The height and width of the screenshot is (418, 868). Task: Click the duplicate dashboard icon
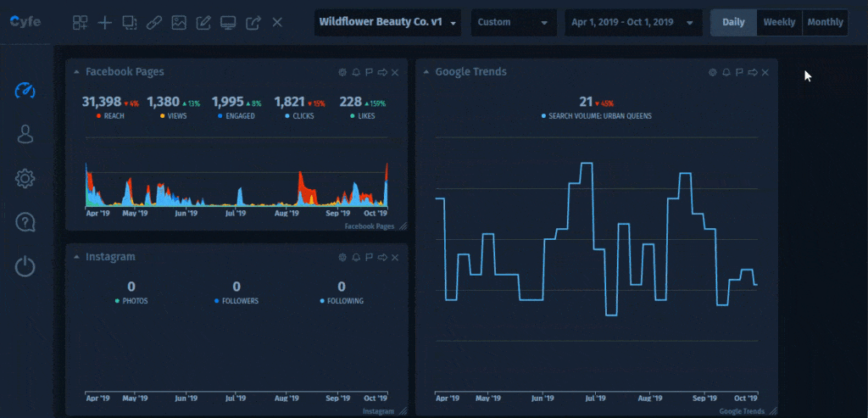(130, 23)
